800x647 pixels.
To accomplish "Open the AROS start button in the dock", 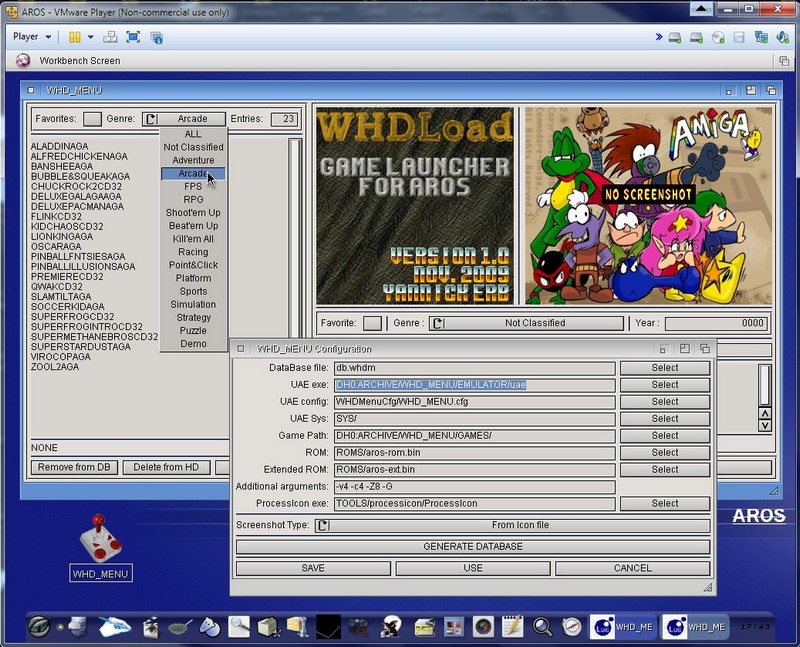I will point(39,627).
